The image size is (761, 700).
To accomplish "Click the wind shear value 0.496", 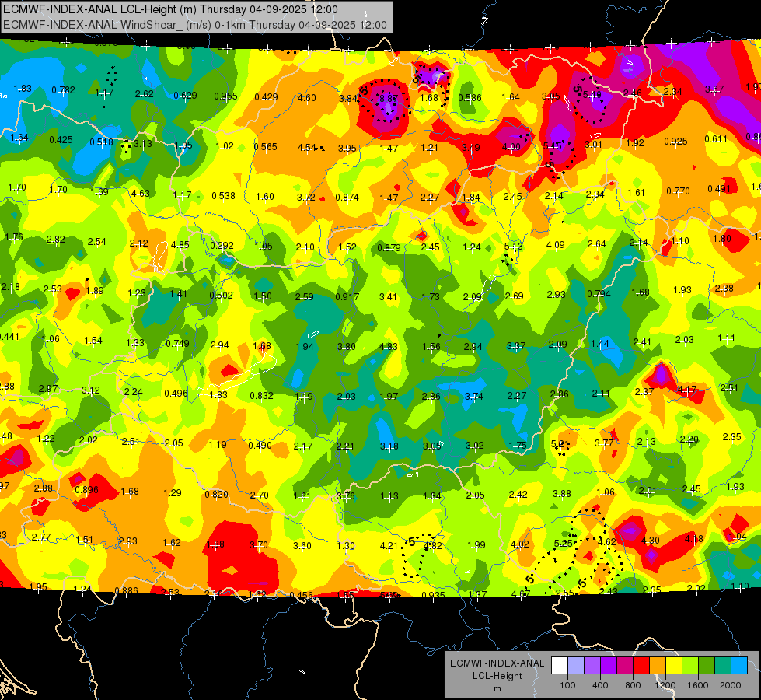I will [176, 394].
